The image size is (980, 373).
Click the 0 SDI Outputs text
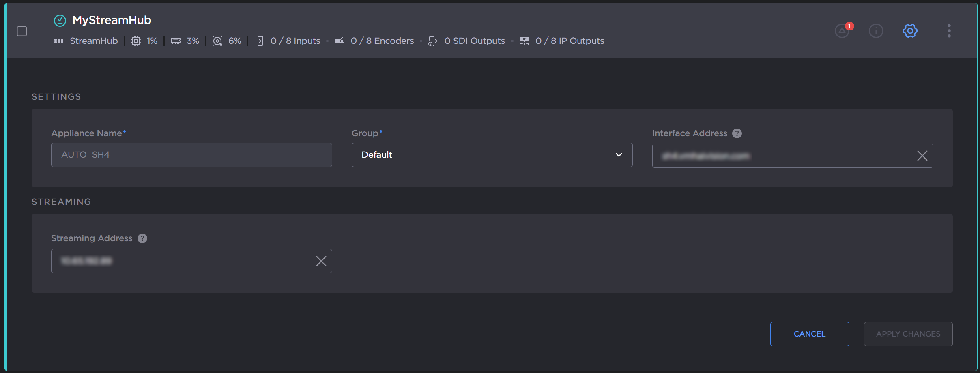point(475,41)
